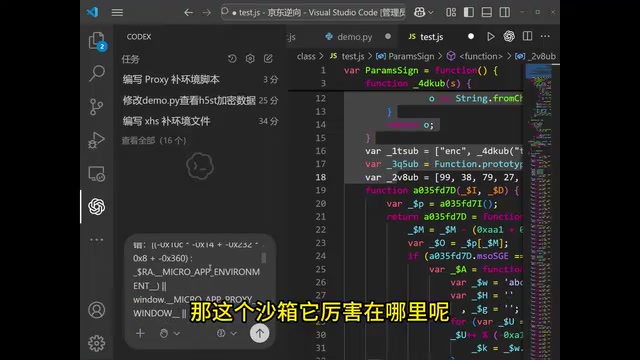Customize layout icon in title bar
The image size is (640, 360).
(451, 13)
